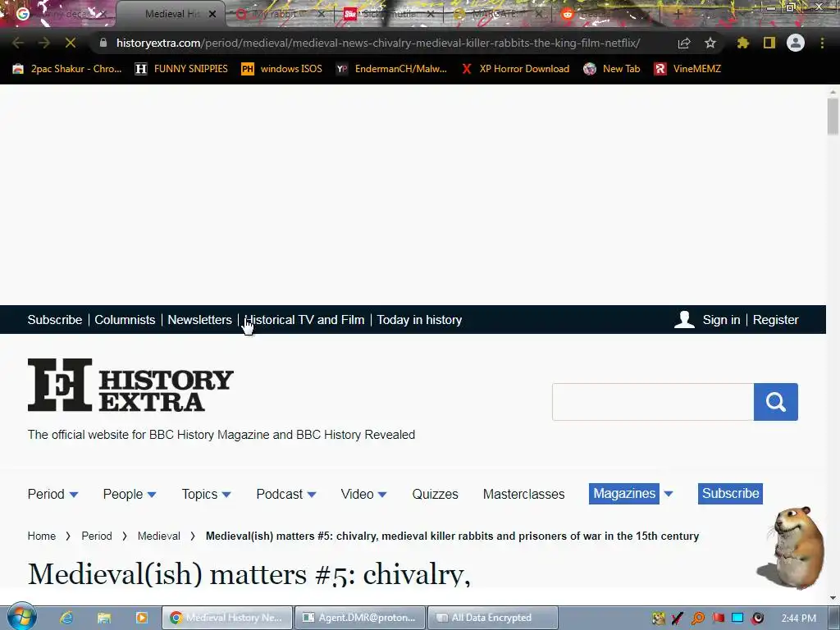This screenshot has width=840, height=630.
Task: Go back using the browser back arrow
Action: [18, 43]
